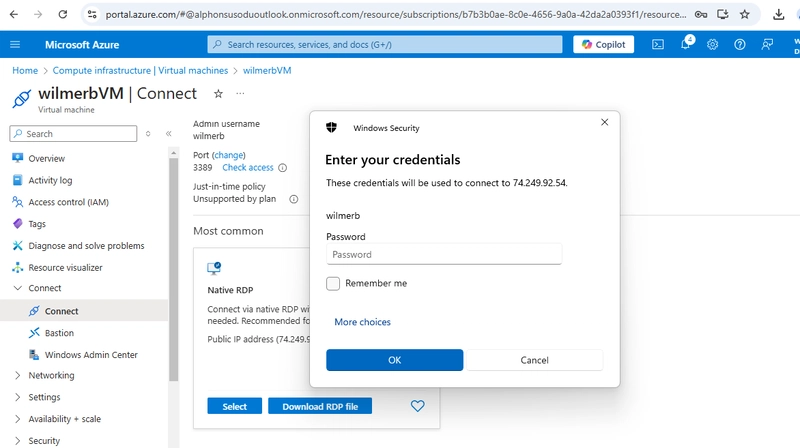Expand the Security section
The image size is (800, 448).
(18, 441)
